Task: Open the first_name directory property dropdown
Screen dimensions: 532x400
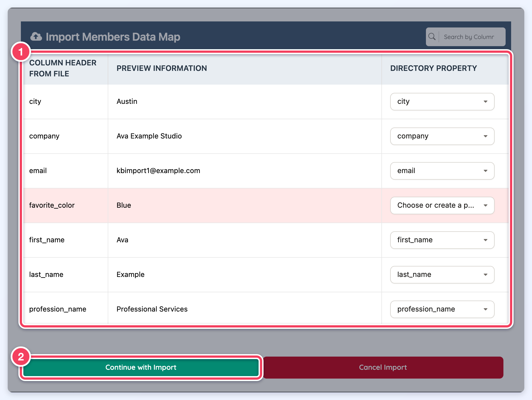Action: pyautogui.click(x=442, y=240)
